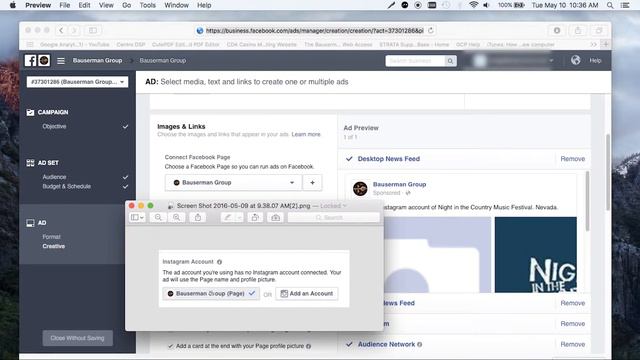Screen dimensions: 640x360
Task: Toggle Safari sidebar button
Action: coord(93,30)
